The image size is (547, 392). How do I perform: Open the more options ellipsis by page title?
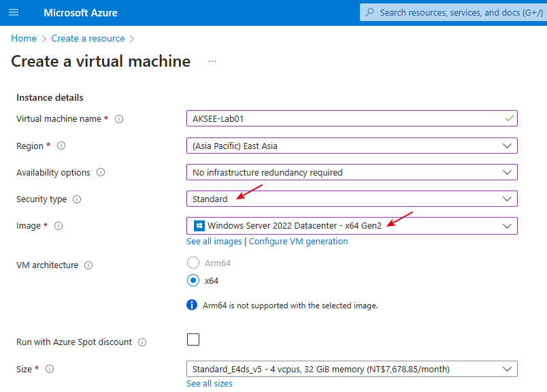point(212,61)
